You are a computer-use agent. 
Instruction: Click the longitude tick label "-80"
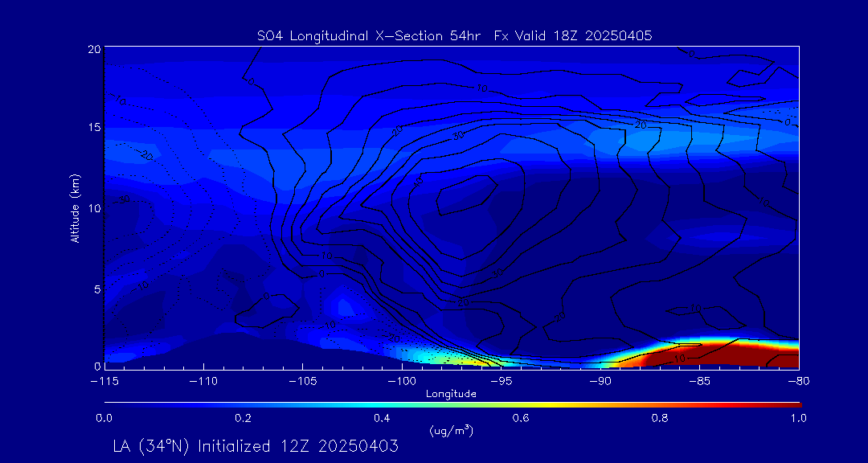pos(799,382)
